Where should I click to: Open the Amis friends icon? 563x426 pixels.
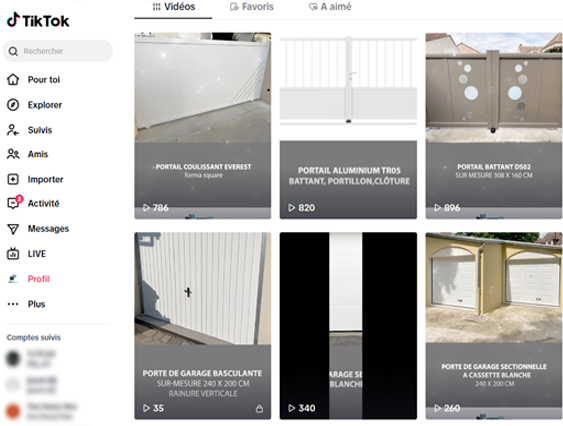(13, 154)
